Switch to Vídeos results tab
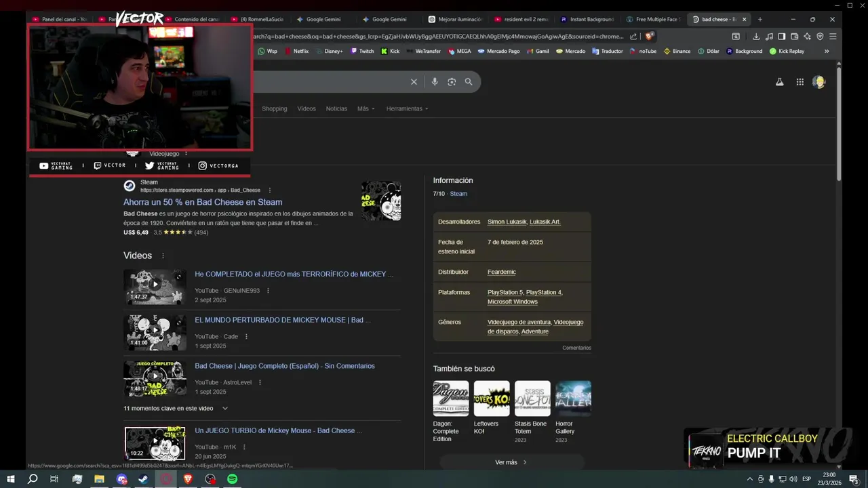Screen dimensions: 868x488 [307, 108]
